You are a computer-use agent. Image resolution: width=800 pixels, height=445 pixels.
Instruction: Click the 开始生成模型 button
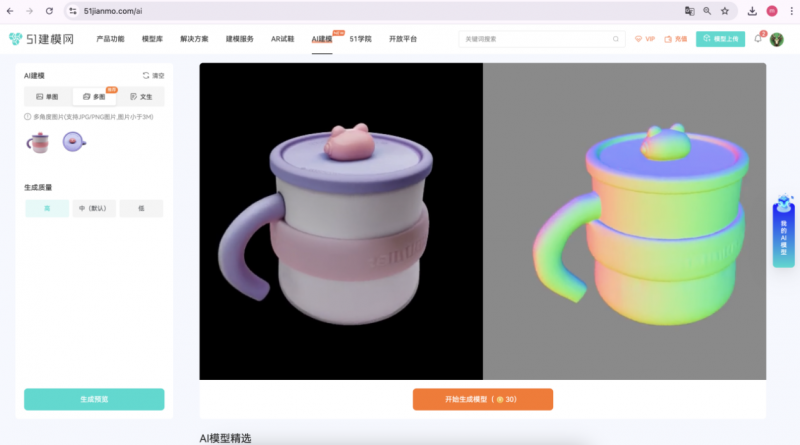click(x=482, y=399)
